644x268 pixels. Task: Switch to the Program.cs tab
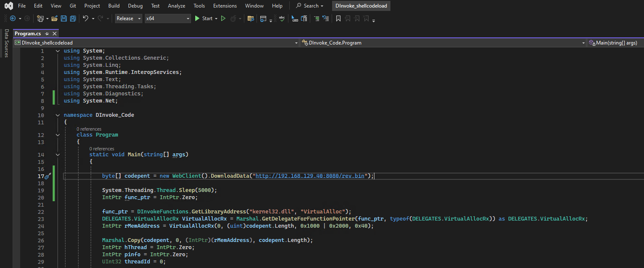[28, 34]
